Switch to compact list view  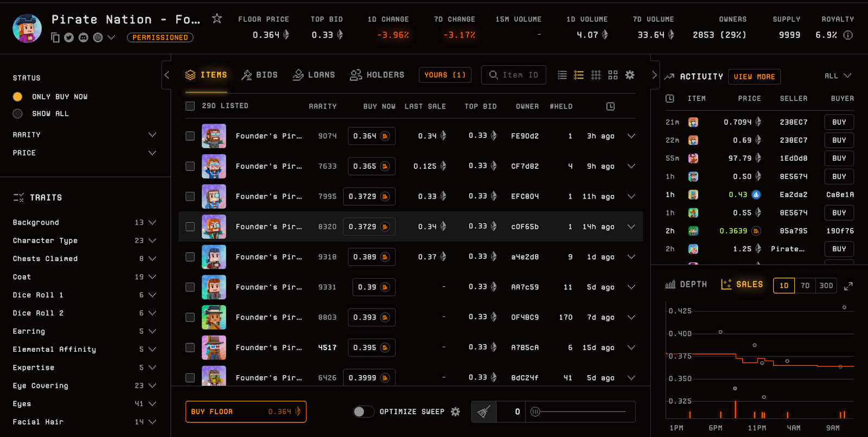(562, 75)
